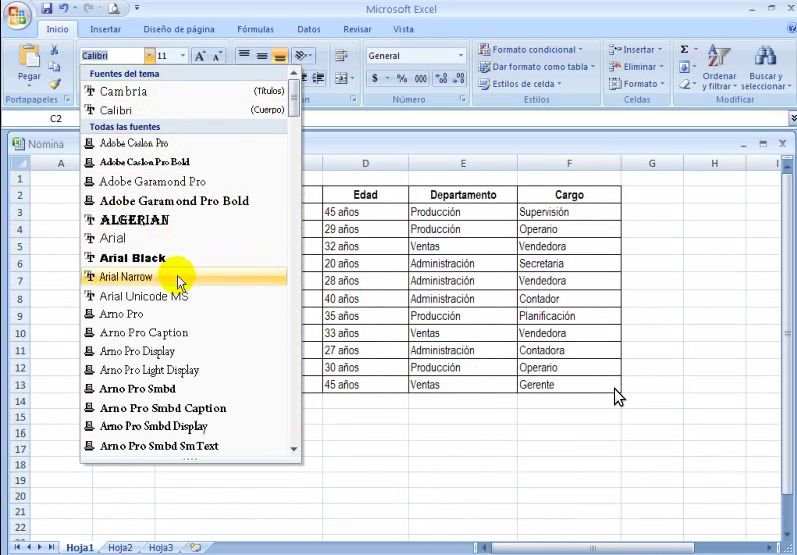Image resolution: width=797 pixels, height=555 pixels.
Task: Cut selection with the scissors icon
Action: [54, 50]
